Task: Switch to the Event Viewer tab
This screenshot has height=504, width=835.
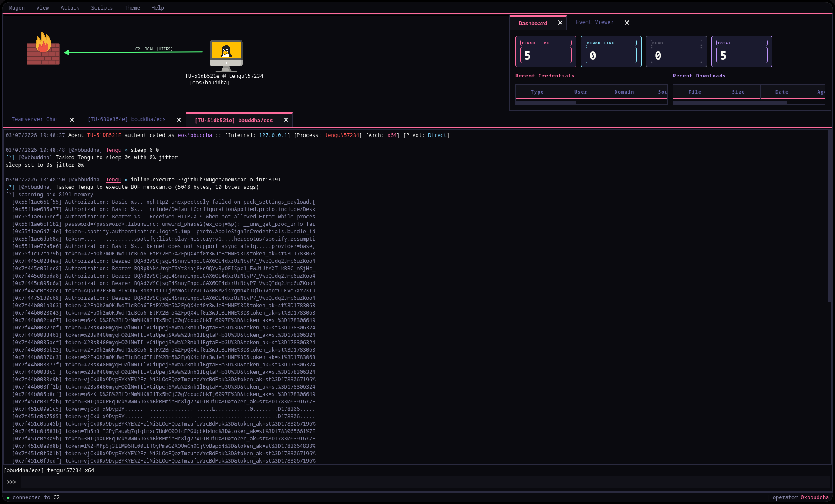Action: (595, 22)
